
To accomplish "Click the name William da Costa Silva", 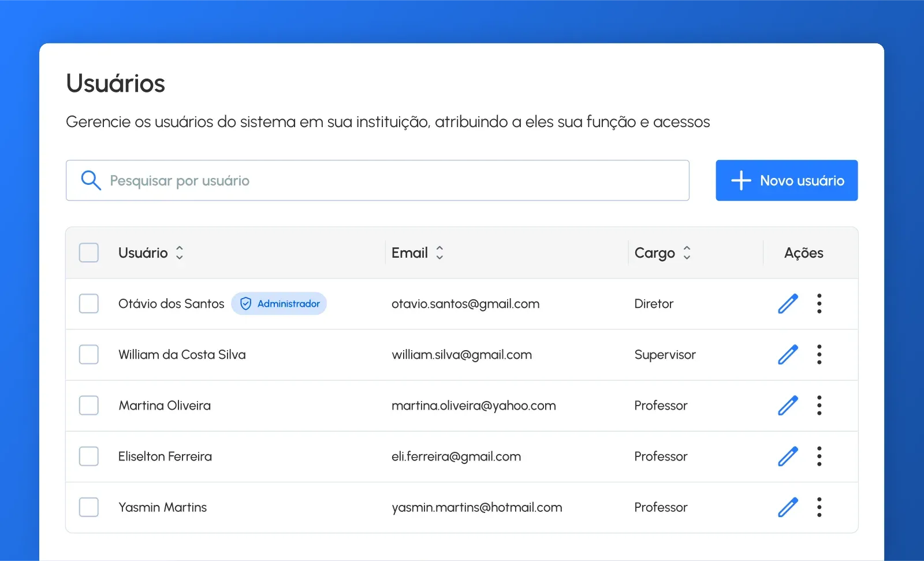I will click(182, 354).
